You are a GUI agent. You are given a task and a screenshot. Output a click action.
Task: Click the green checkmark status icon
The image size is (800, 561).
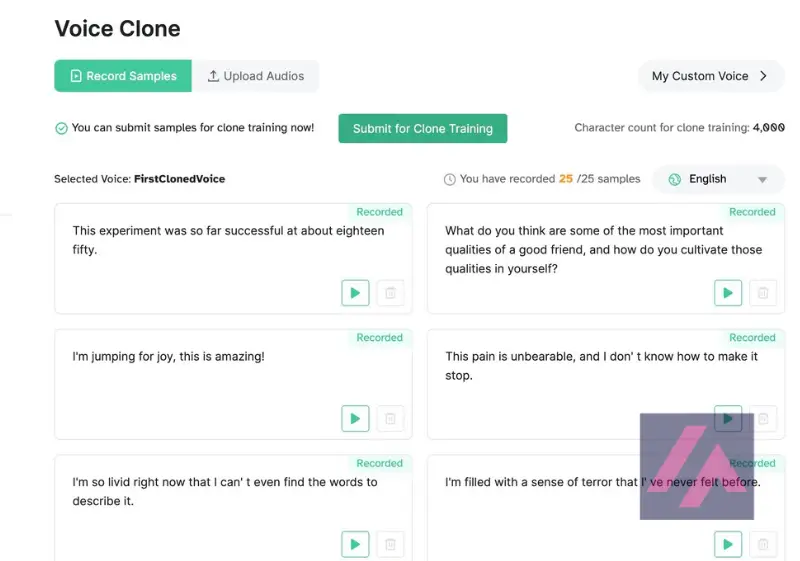[61, 128]
